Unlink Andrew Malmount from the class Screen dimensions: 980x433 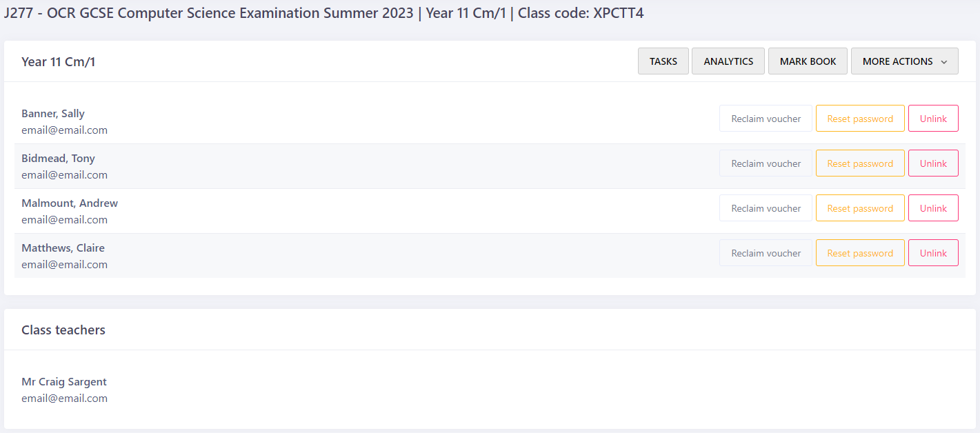[933, 208]
